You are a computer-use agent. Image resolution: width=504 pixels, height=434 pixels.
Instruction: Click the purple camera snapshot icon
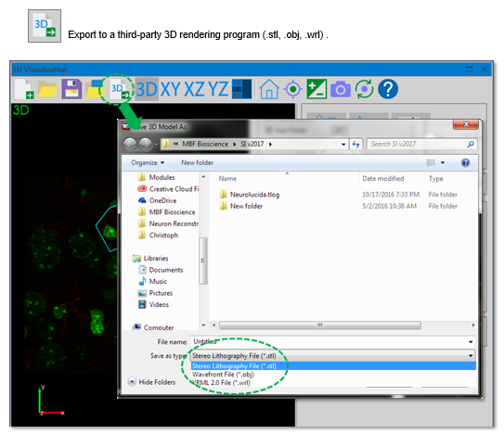coord(341,89)
